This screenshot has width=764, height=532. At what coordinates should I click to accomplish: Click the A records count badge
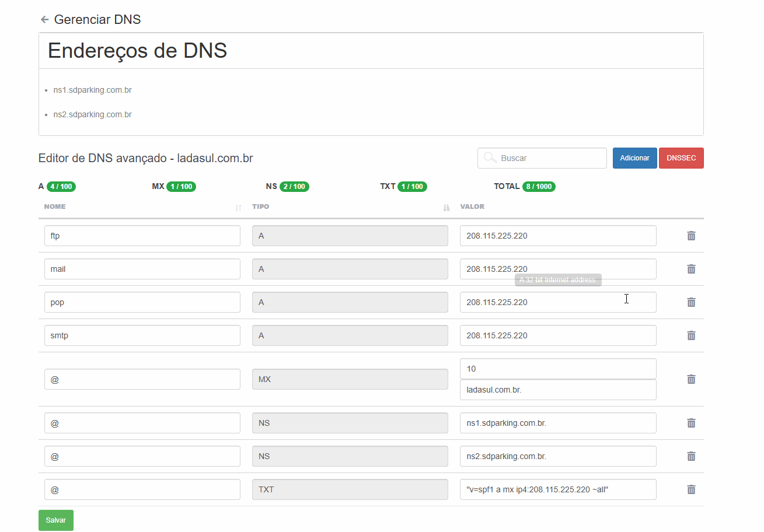pyautogui.click(x=61, y=187)
